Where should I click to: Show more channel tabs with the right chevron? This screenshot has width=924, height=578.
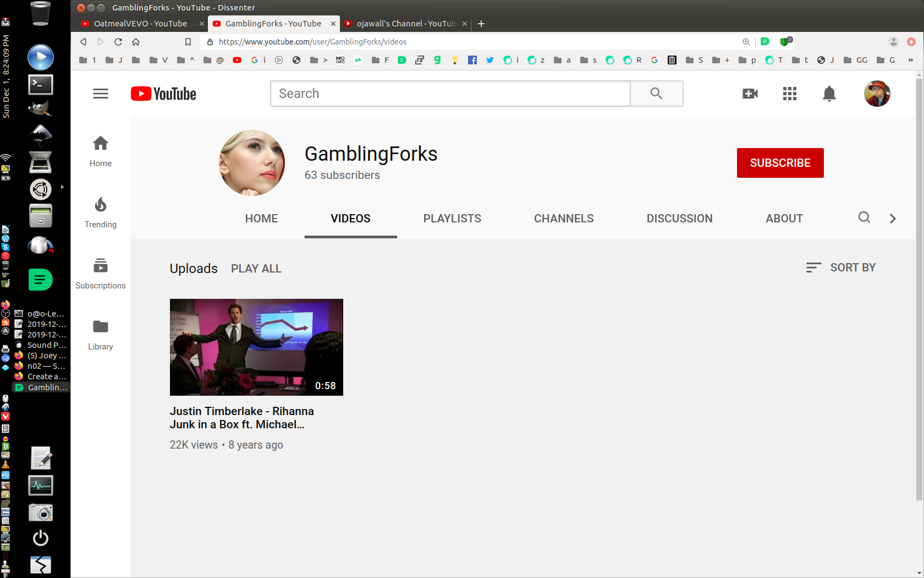tap(893, 219)
